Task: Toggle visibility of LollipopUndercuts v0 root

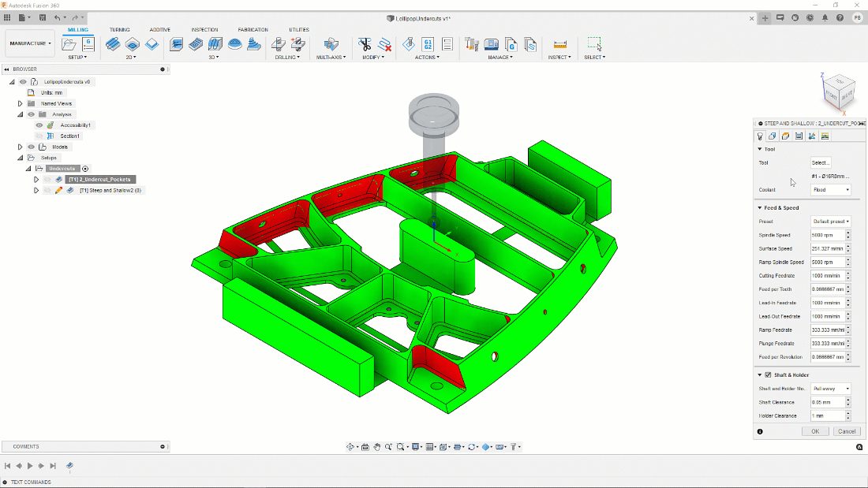Action: (23, 81)
